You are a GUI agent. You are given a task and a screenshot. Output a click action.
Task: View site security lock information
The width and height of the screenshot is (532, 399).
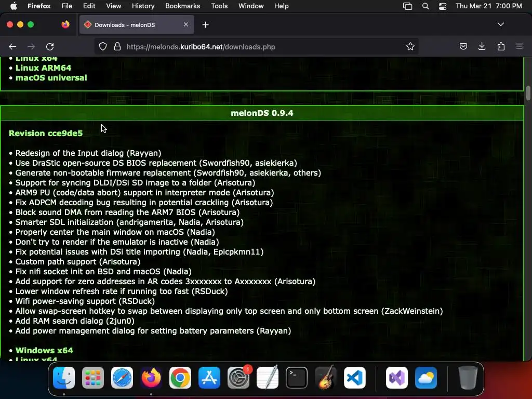(x=117, y=46)
